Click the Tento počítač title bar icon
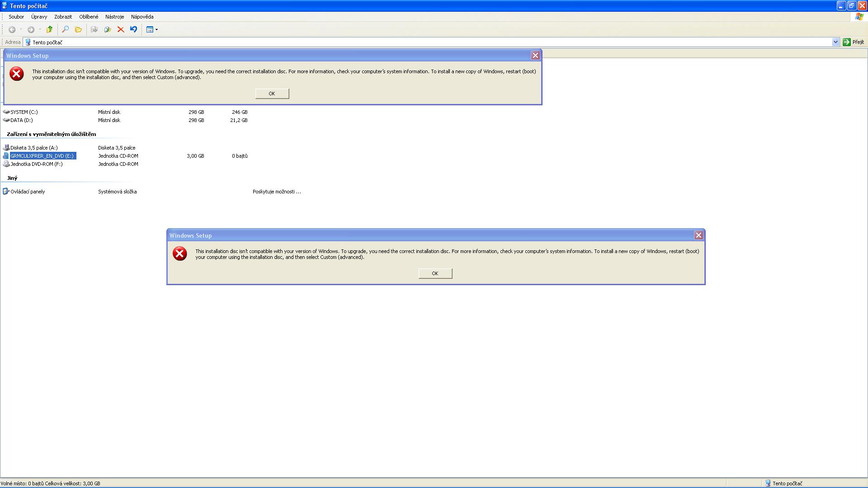Viewport: 868px width, 488px height. tap(5, 6)
